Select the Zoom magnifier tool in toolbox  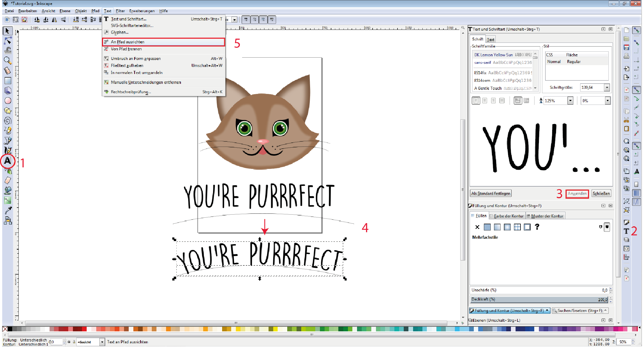(8, 60)
